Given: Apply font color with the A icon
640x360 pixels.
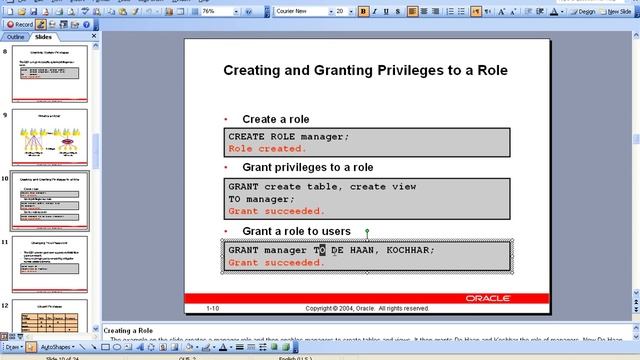Looking at the screenshot, I should [554, 12].
